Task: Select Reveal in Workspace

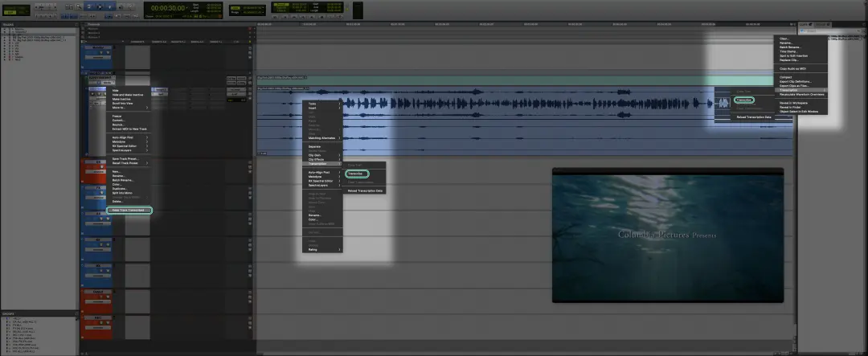Action: [800, 103]
